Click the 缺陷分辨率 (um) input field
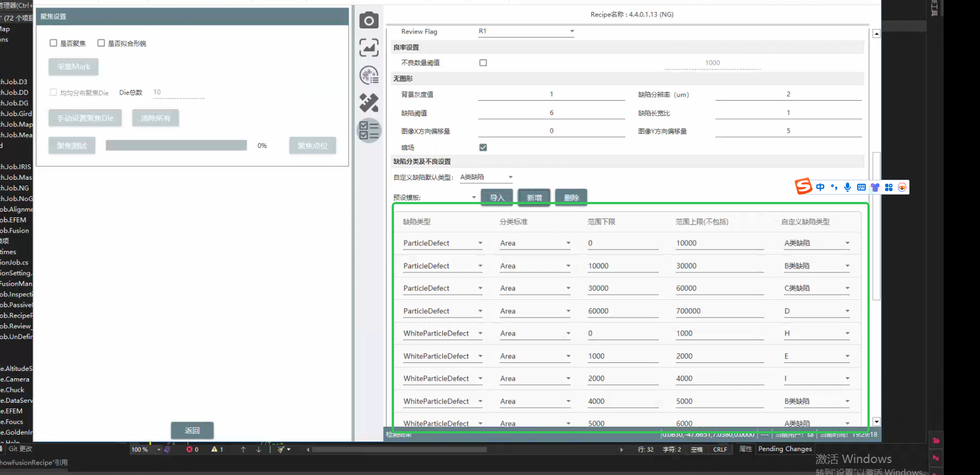This screenshot has height=475, width=980. coord(788,94)
